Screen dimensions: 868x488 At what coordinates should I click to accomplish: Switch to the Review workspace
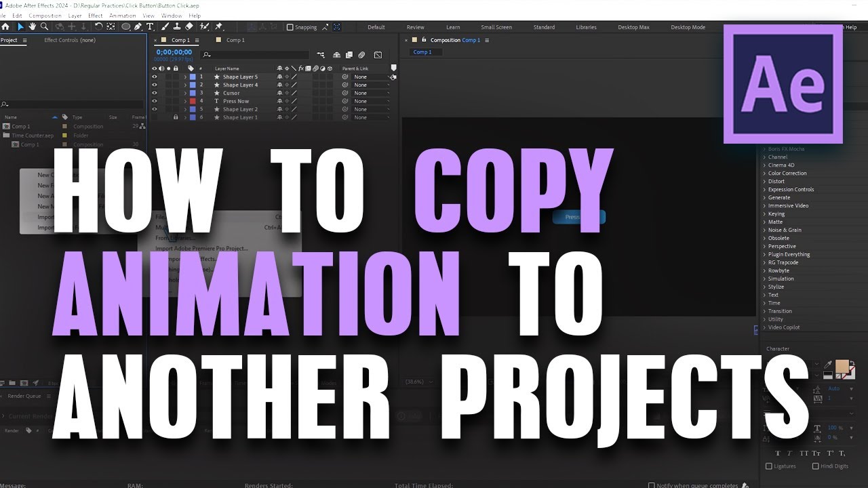415,27
